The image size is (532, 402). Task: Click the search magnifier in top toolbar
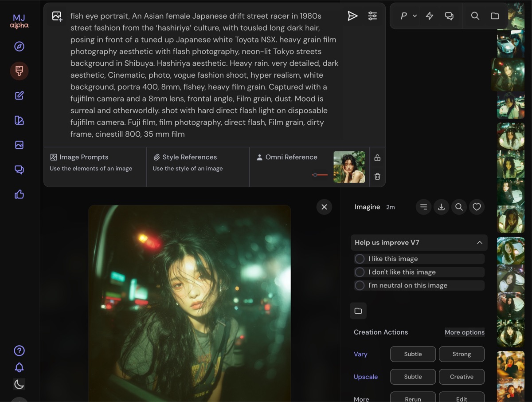coord(475,16)
